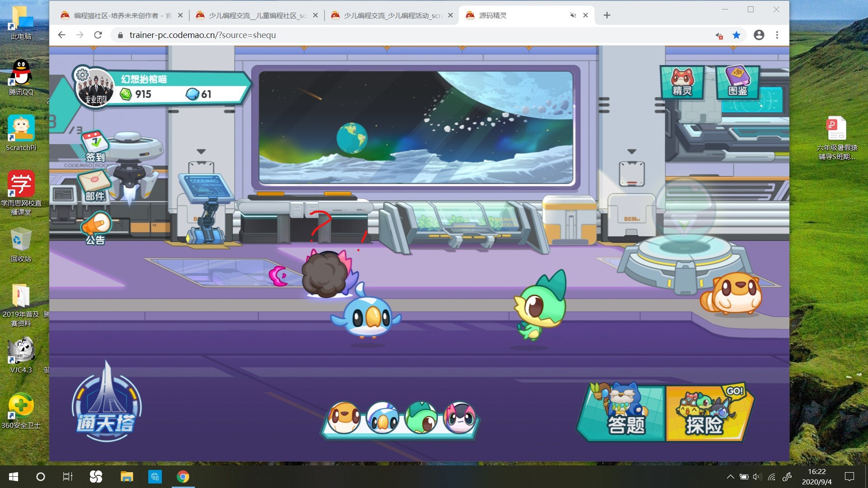Select the green dinosaur portrait in team bar
868x488 pixels.
click(x=421, y=418)
